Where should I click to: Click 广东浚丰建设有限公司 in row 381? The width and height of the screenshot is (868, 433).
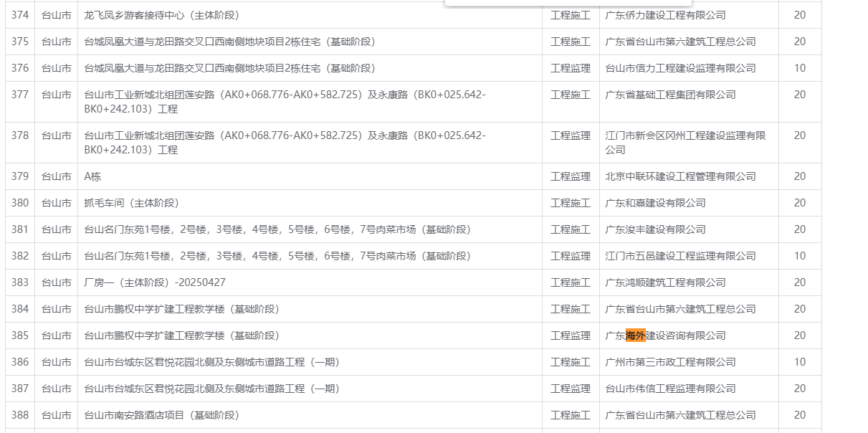click(655, 229)
